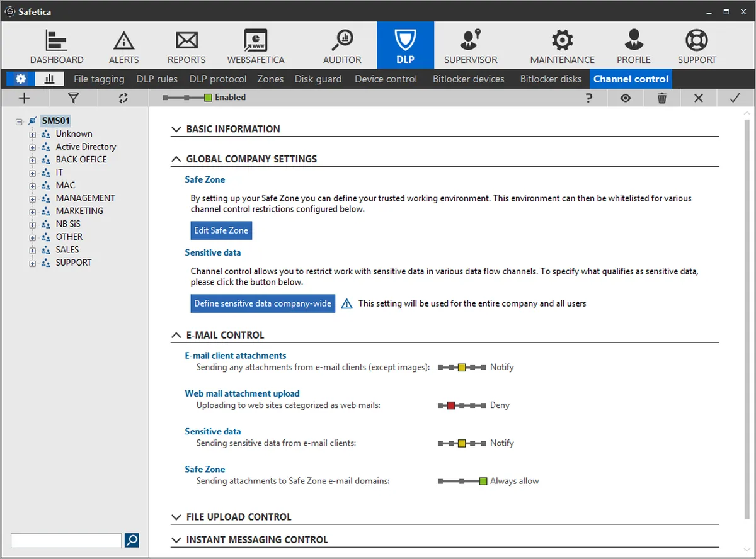Open the DLP rules tab
Viewport: 756px width, 559px height.
pyautogui.click(x=157, y=79)
